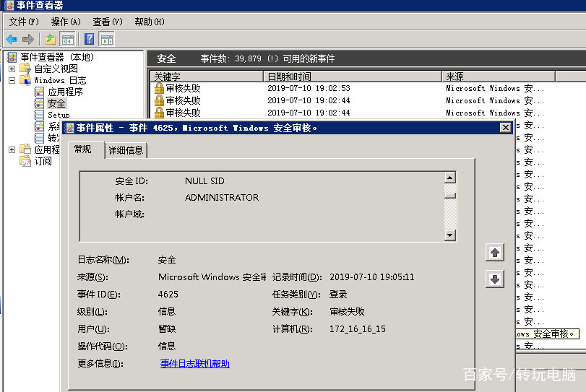This screenshot has width=586, height=392.
Task: Open the View (查看) menu
Action: (108, 22)
